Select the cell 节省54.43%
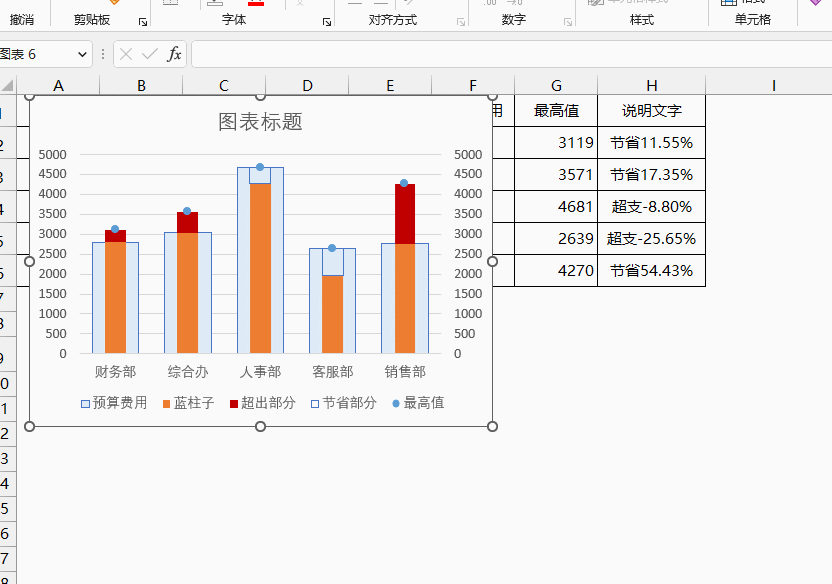The width and height of the screenshot is (832, 584). click(652, 271)
